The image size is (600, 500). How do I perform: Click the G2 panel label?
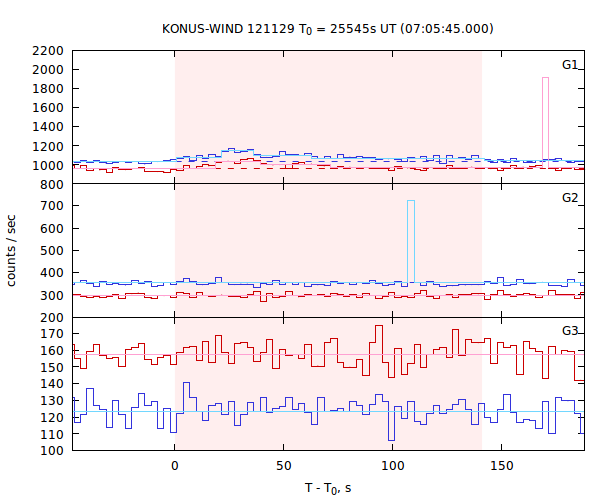pyautogui.click(x=570, y=197)
